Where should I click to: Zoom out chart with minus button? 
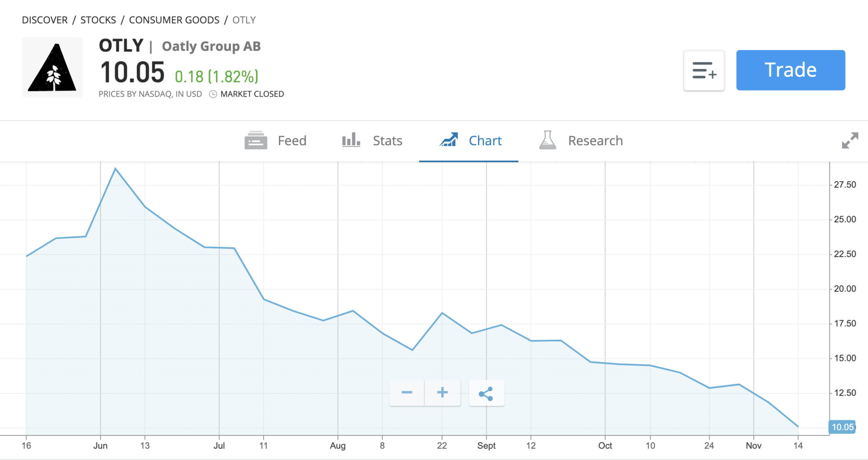[x=407, y=393]
